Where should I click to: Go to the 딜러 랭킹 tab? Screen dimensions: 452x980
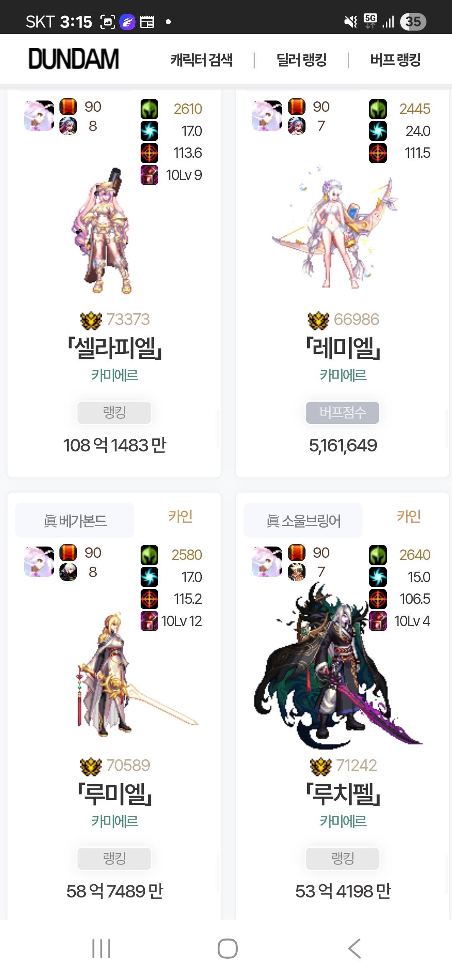tap(301, 60)
